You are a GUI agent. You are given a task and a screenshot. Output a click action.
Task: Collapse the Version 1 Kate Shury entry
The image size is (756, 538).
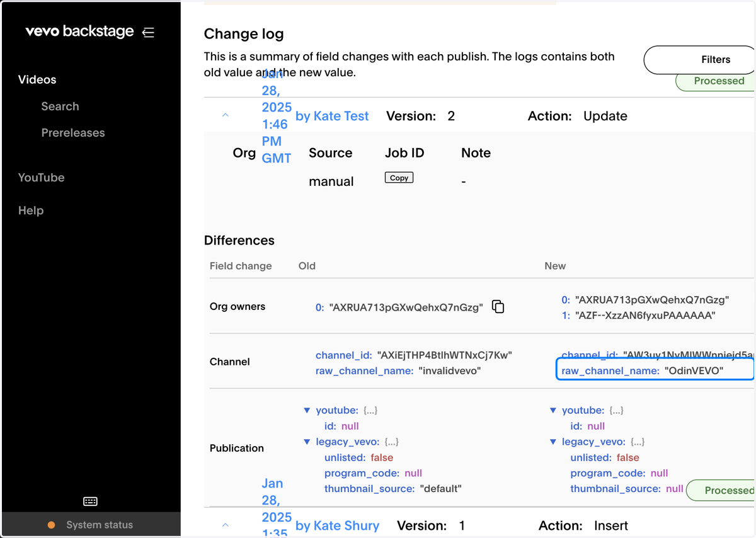[225, 525]
